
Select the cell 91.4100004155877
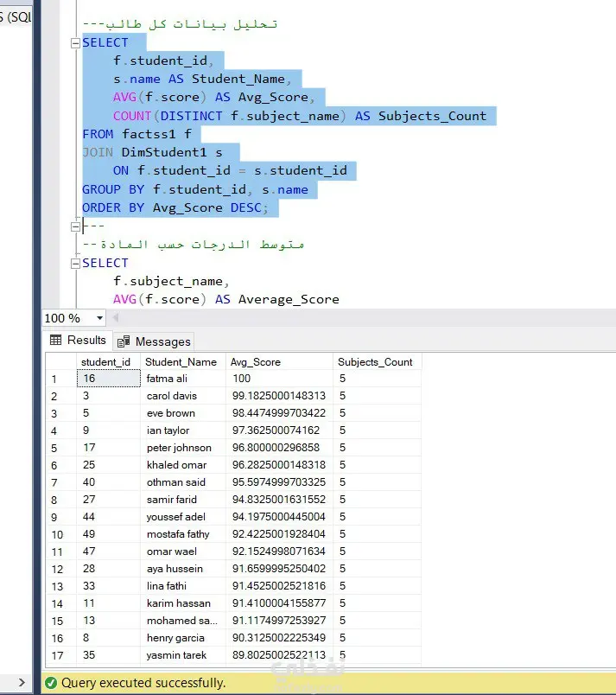click(x=279, y=603)
